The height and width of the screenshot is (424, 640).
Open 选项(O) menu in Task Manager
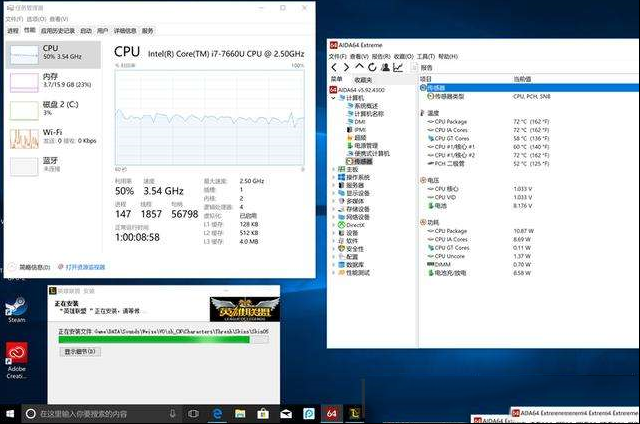tap(36, 19)
